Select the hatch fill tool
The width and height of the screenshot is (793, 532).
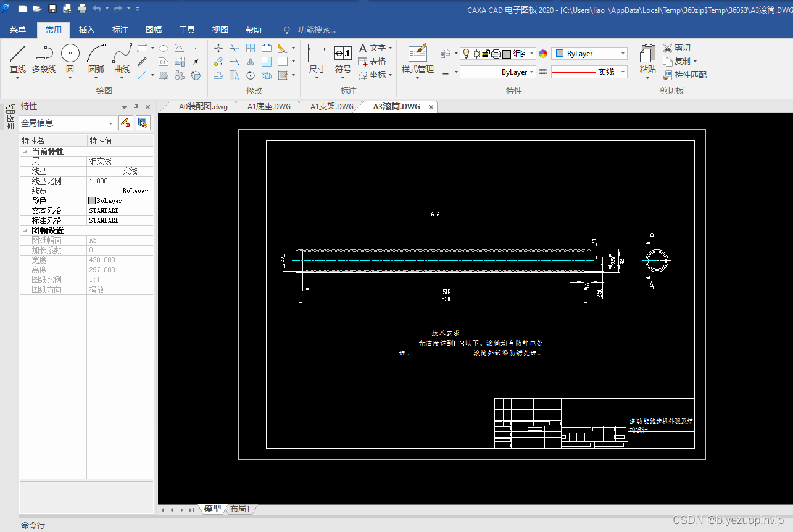[x=164, y=75]
